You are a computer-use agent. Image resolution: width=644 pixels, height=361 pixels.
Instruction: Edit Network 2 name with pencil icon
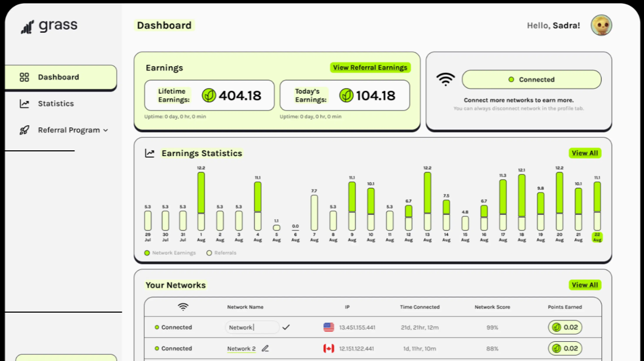tap(266, 349)
